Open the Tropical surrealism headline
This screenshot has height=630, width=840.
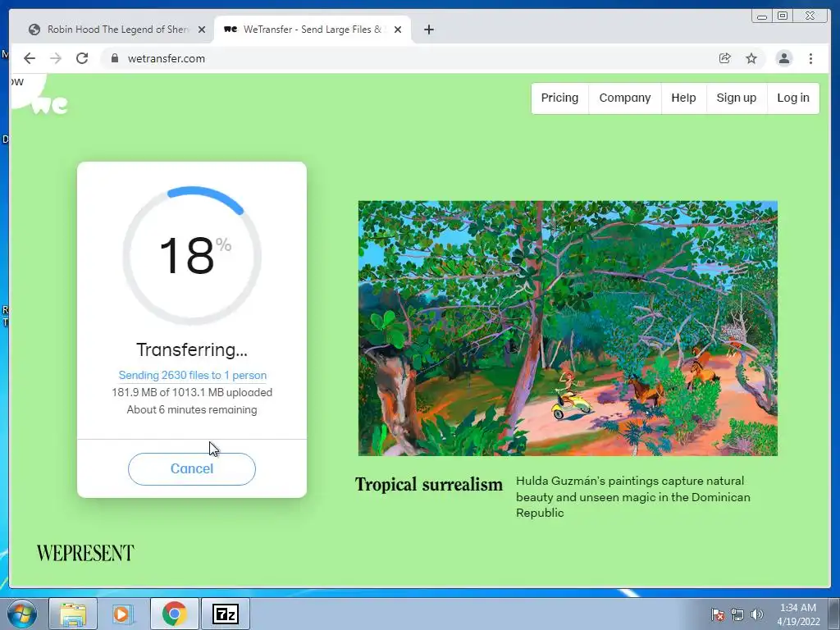[428, 484]
